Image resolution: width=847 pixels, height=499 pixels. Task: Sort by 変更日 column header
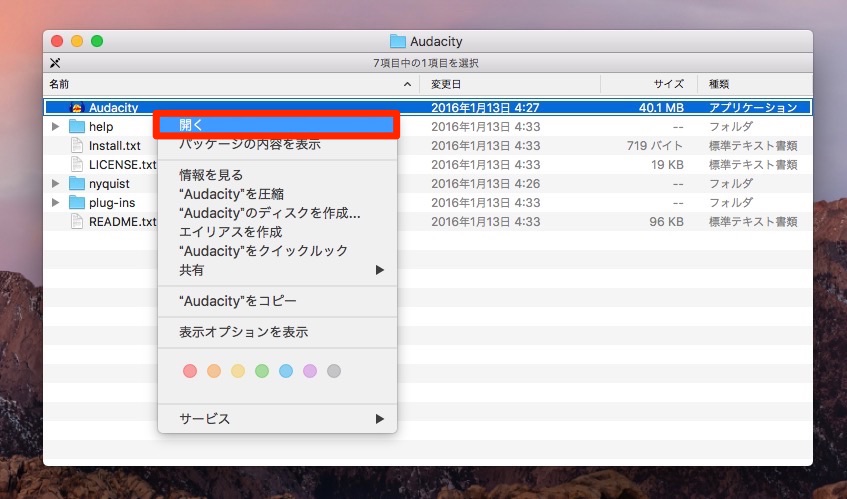(x=446, y=84)
